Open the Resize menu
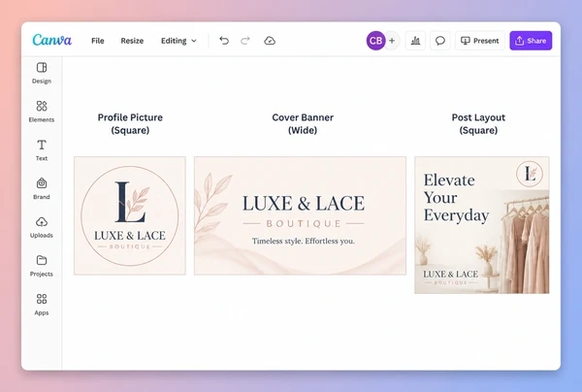582x392 pixels. pyautogui.click(x=132, y=41)
